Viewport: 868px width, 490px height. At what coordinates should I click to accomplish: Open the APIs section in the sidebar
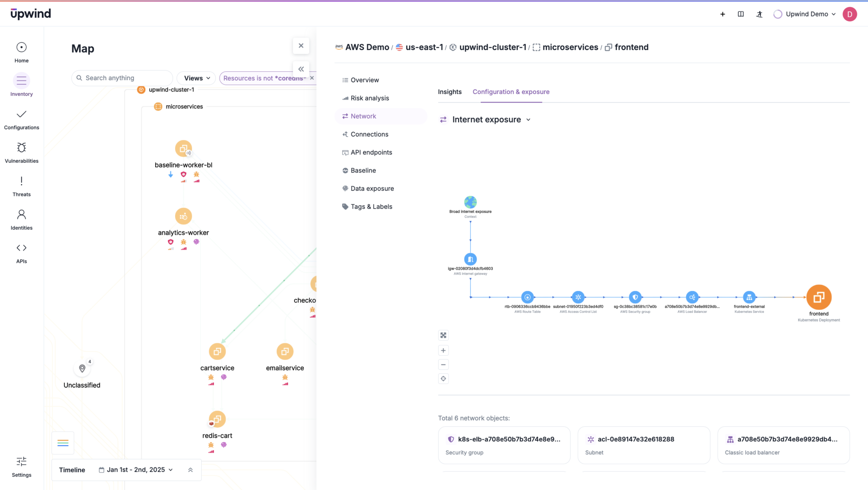pyautogui.click(x=21, y=253)
